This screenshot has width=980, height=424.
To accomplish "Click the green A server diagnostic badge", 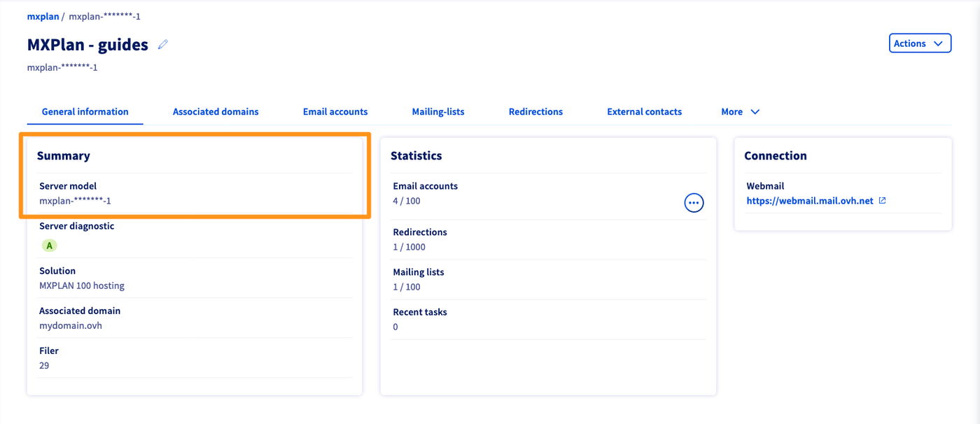I will (x=49, y=246).
